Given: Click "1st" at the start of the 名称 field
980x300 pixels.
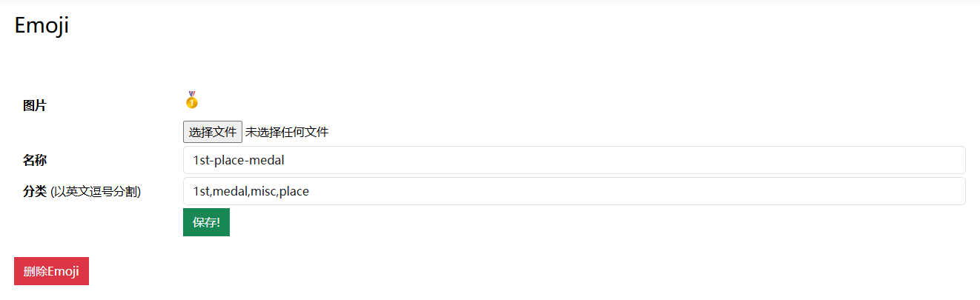Looking at the screenshot, I should click(202, 160).
